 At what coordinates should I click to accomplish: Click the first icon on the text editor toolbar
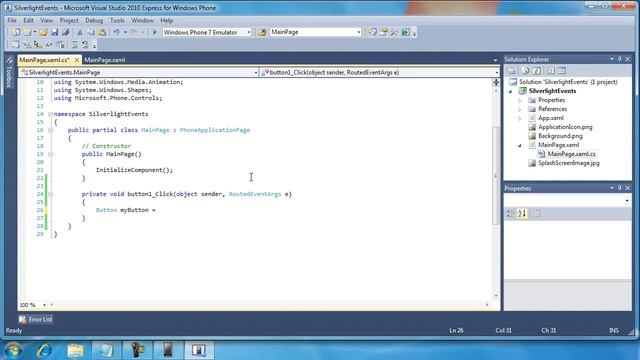[x=16, y=44]
